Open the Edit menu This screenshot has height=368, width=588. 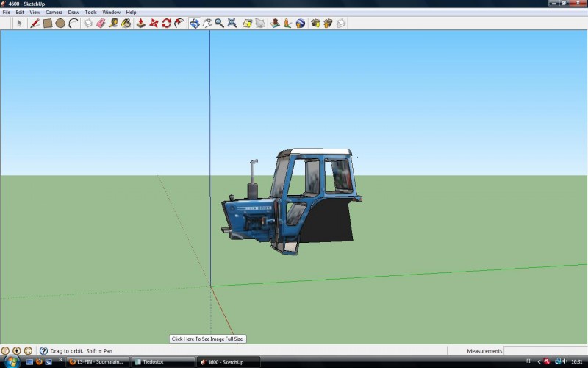(x=20, y=12)
